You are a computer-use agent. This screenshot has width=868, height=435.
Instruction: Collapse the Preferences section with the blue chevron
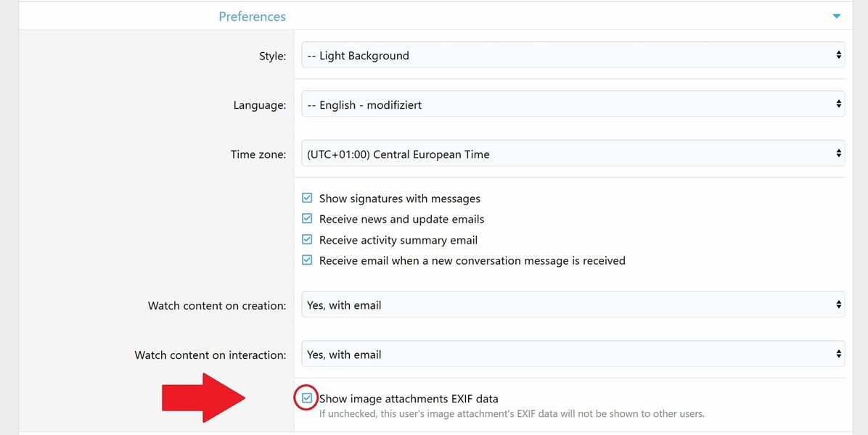[837, 16]
